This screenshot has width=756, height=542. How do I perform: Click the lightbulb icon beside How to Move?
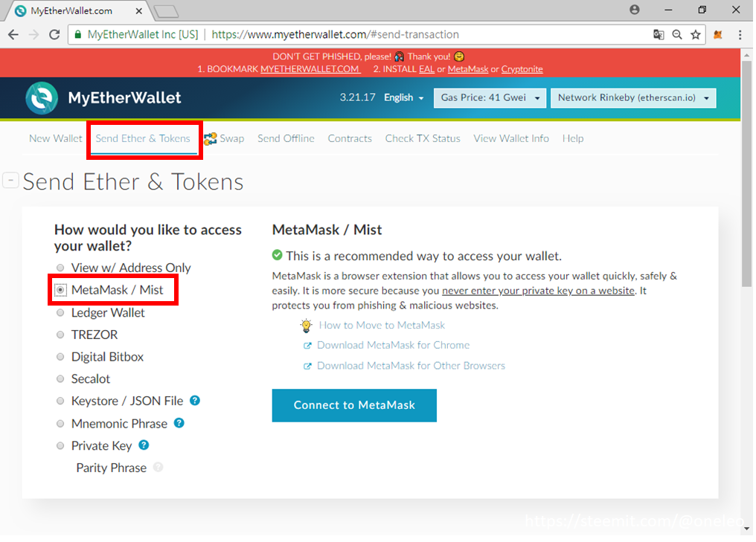[306, 326]
